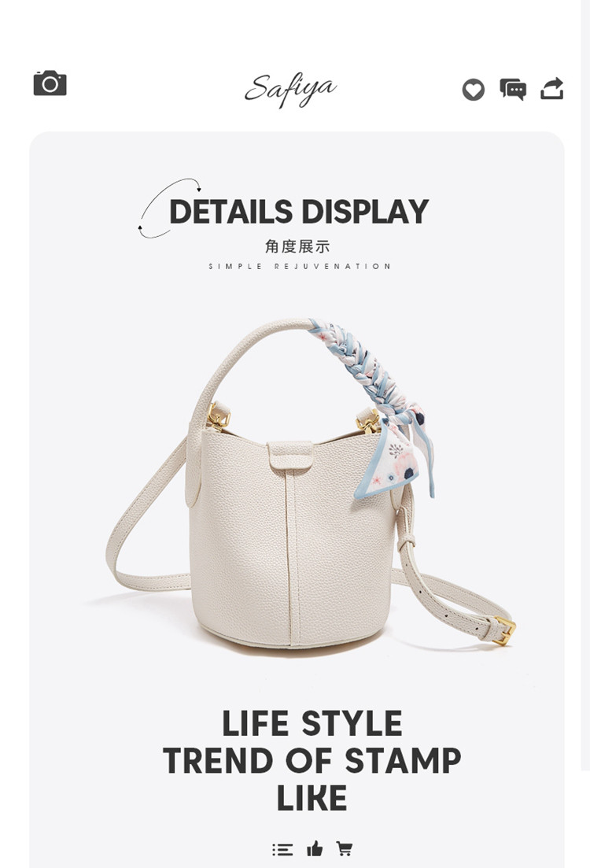
Task: Click the list menu icon at bottom
Action: (282, 849)
